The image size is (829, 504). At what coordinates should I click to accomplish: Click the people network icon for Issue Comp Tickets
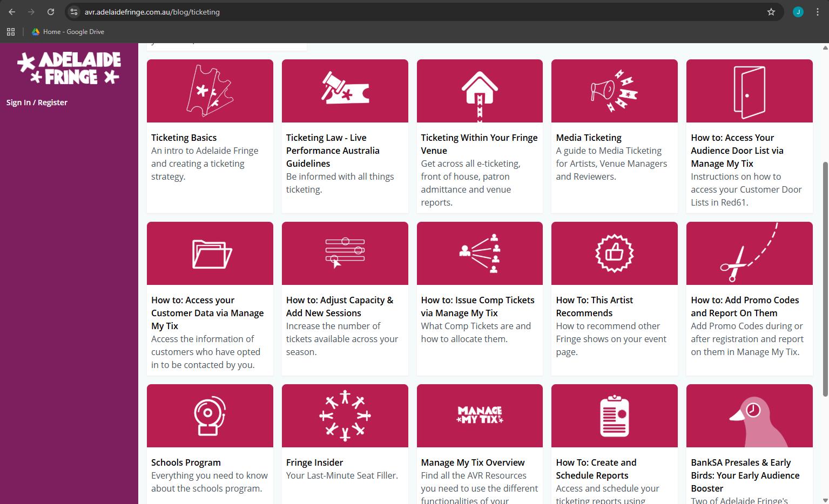480,253
